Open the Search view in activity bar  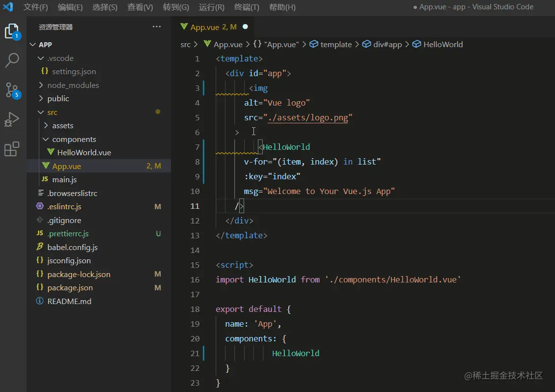pos(12,60)
